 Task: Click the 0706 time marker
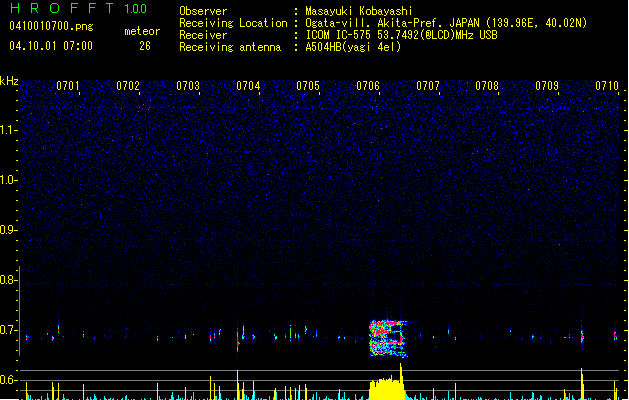coord(368,86)
